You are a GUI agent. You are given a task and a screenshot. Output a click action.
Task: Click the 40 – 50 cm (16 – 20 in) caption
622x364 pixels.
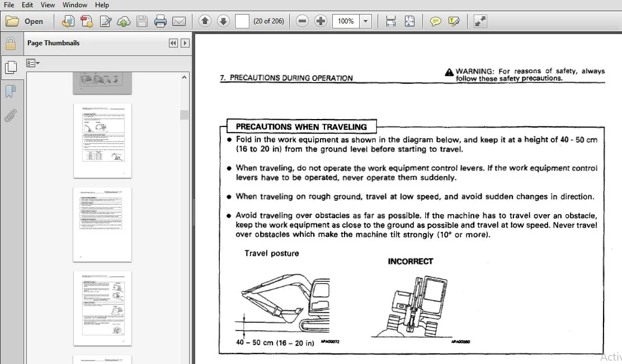275,343
